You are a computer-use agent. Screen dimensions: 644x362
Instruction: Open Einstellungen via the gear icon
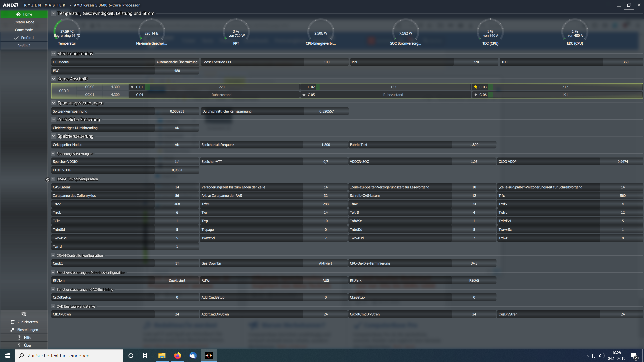(12, 330)
